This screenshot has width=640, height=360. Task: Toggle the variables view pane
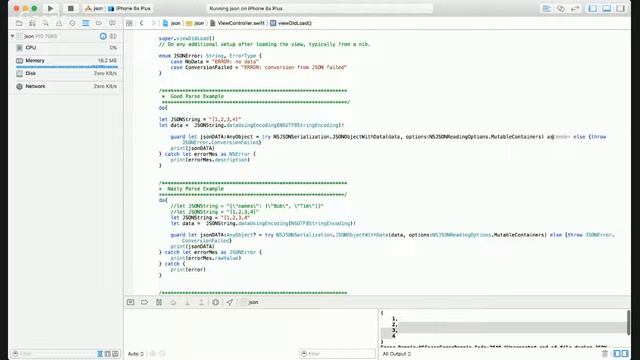pos(617,353)
